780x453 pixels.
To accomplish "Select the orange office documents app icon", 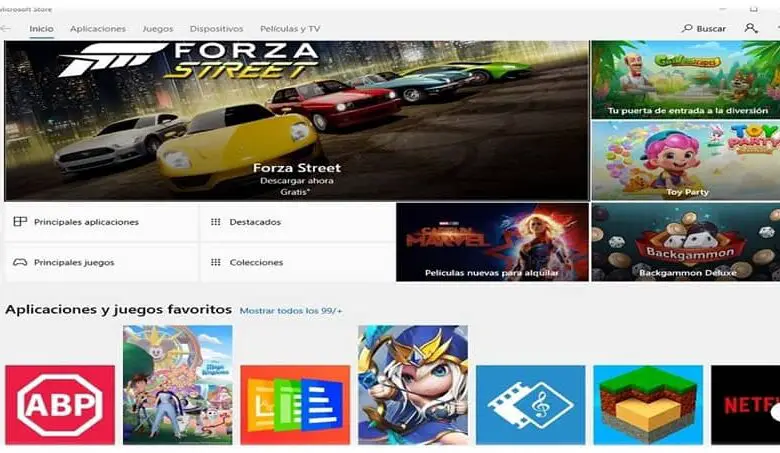I will point(295,405).
